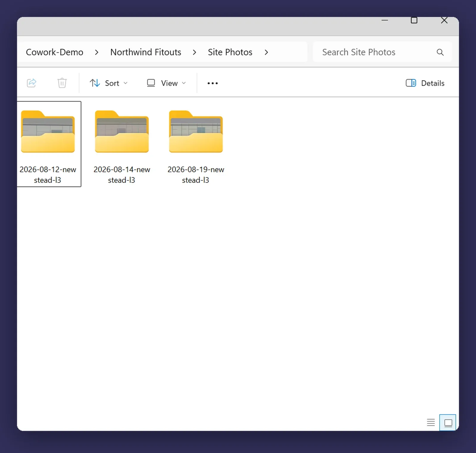476x453 pixels.
Task: Click the 2026-08-19-newstead-l3 folder name
Action: pyautogui.click(x=196, y=175)
